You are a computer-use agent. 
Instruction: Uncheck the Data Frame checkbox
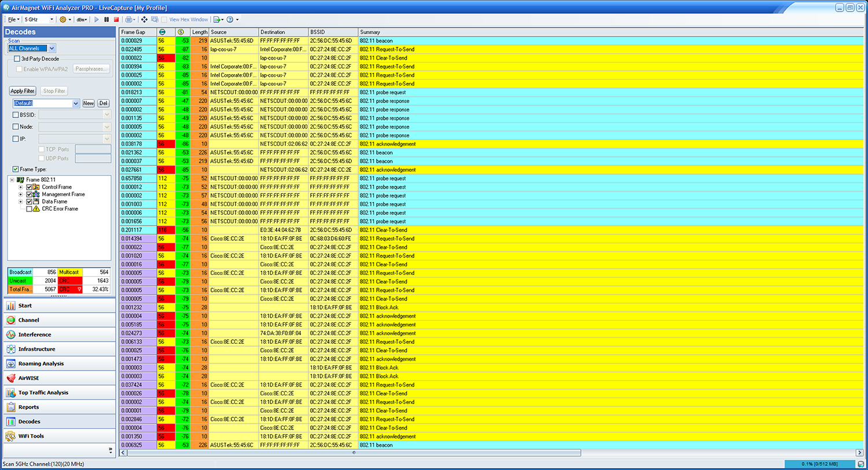coord(30,201)
